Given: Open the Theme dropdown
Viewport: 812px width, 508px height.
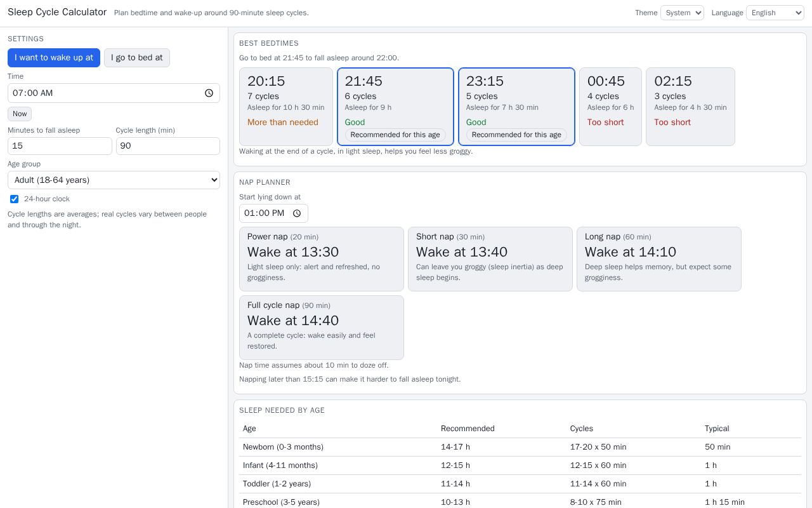Looking at the screenshot, I should coord(682,13).
